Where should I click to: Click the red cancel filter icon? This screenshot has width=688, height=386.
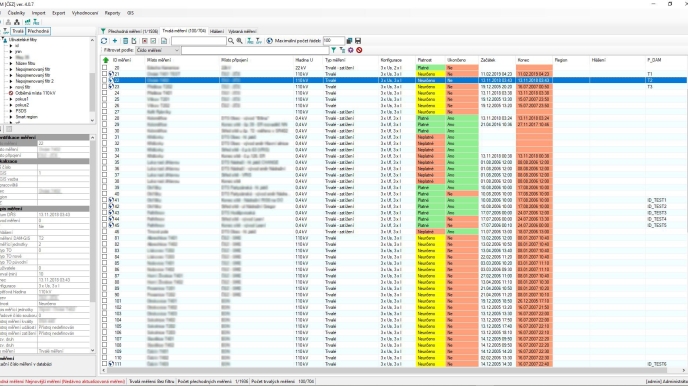pos(359,50)
